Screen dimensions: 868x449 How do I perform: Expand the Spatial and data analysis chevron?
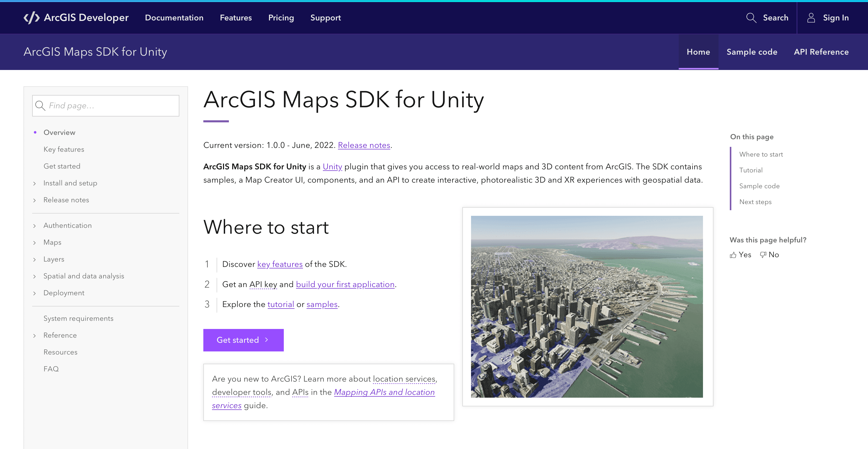click(34, 276)
